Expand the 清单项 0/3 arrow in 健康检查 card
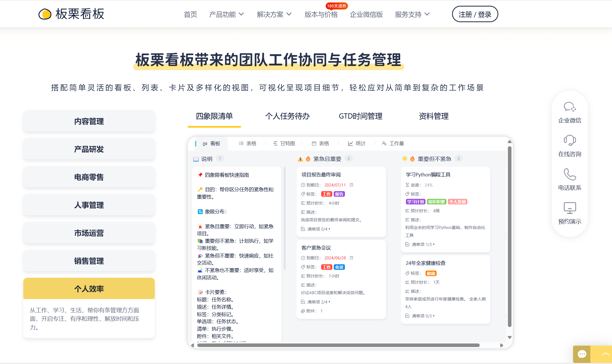Viewport: 612px width, 364px height. [434, 316]
